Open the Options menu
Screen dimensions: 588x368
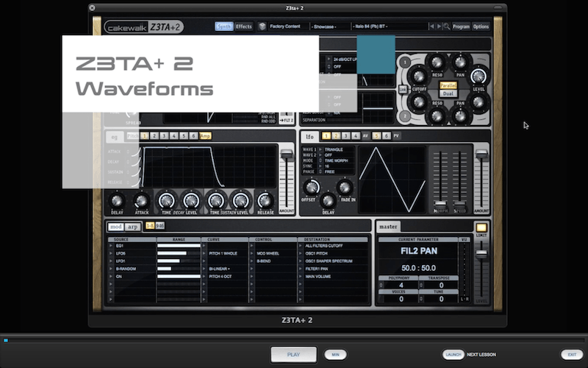point(481,26)
